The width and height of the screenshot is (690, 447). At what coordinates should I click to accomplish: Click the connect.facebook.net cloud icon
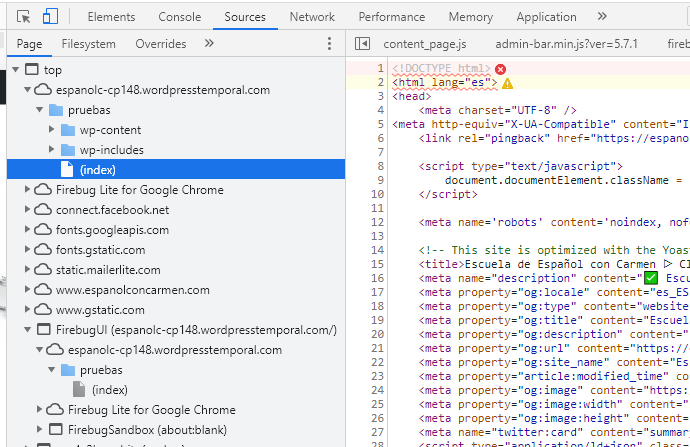click(43, 209)
